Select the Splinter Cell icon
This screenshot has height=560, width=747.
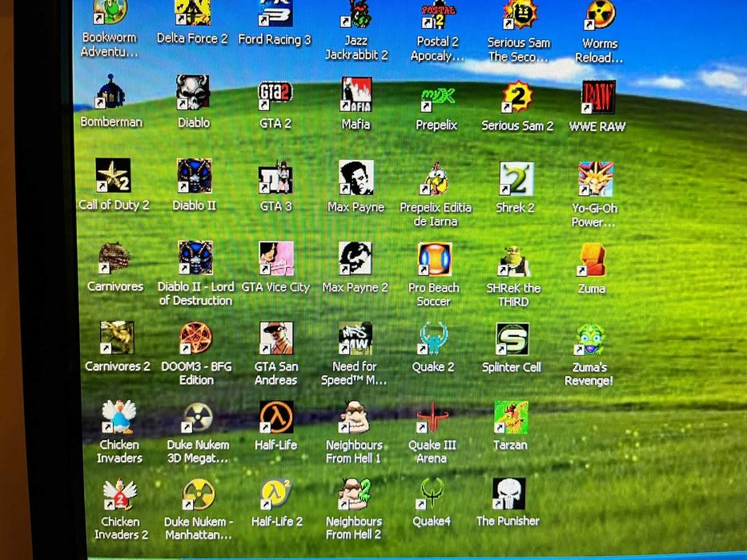click(x=512, y=339)
